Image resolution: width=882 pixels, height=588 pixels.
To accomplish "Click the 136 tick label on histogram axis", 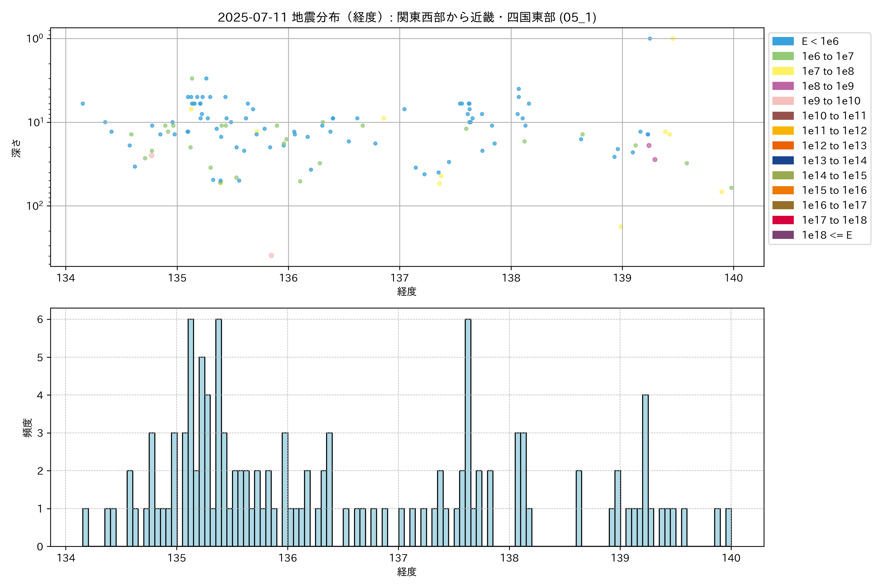I will pyautogui.click(x=288, y=558).
